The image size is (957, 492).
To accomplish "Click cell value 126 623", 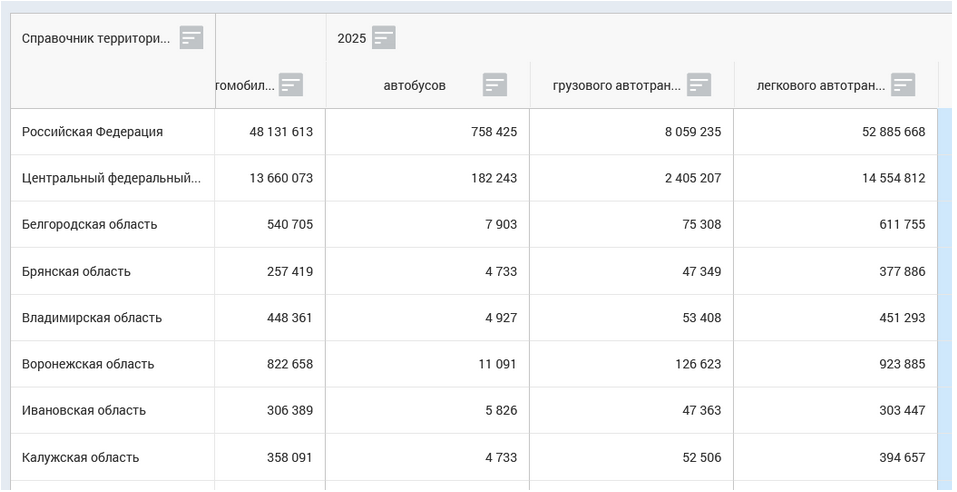I will pyautogui.click(x=698, y=364).
